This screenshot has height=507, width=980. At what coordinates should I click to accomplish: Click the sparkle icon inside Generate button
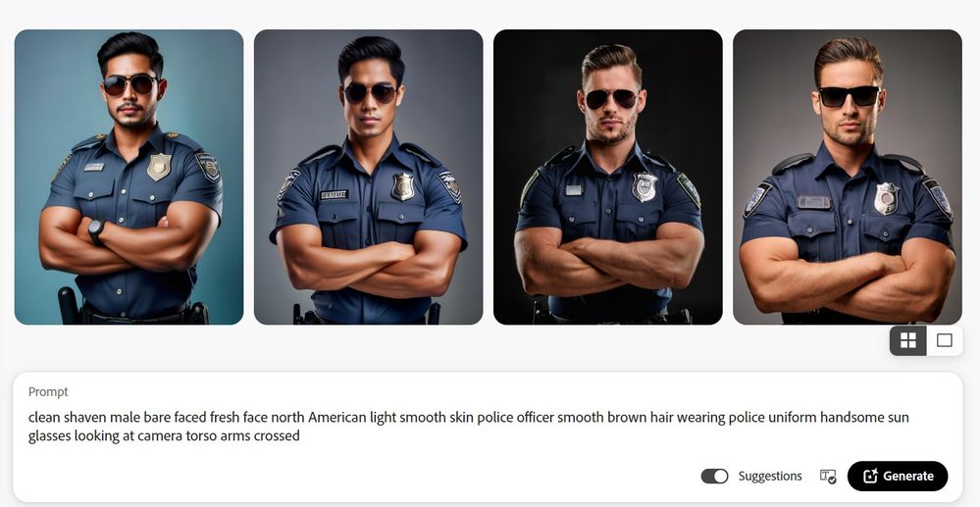[871, 476]
